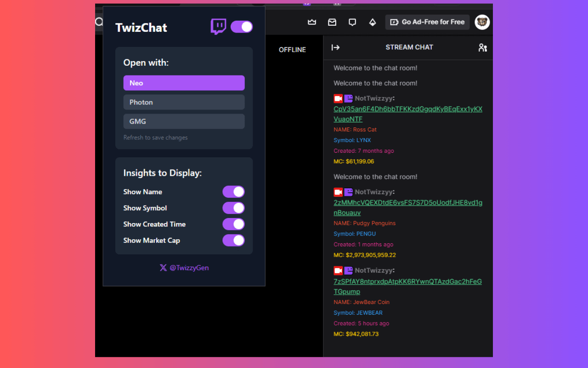588x368 pixels.
Task: Select Photon as the open-with option
Action: pos(184,102)
